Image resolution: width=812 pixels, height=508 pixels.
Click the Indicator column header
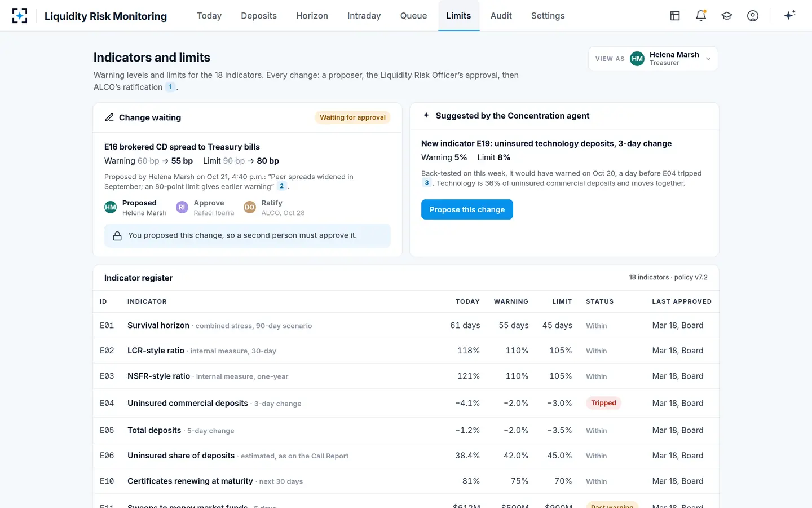pyautogui.click(x=147, y=301)
